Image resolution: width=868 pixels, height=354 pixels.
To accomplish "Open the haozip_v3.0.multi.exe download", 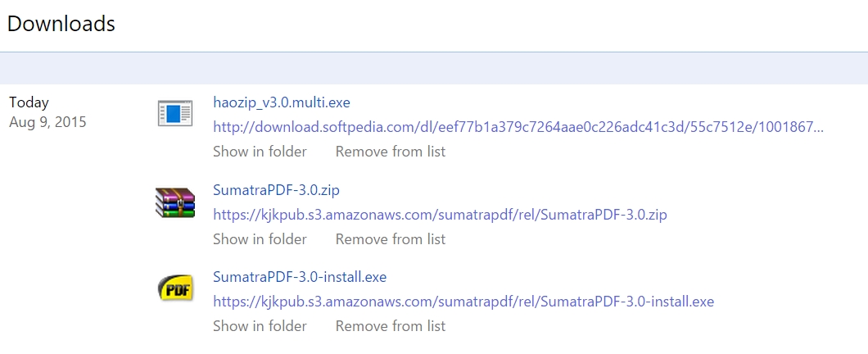I will (x=282, y=102).
